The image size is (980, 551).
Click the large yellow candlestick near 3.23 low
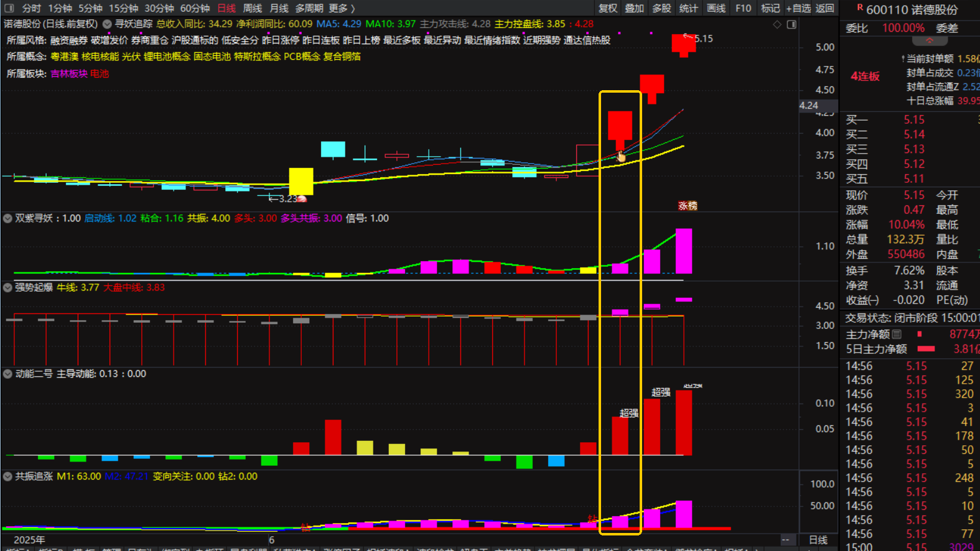pyautogui.click(x=301, y=181)
